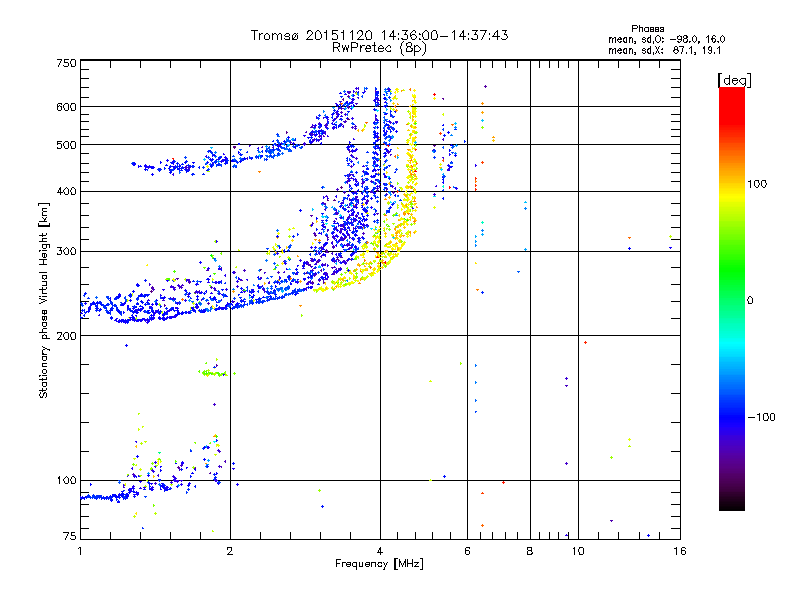The width and height of the screenshot is (800, 600).
Task: Click the black bottom of the colorbar
Action: [x=731, y=505]
